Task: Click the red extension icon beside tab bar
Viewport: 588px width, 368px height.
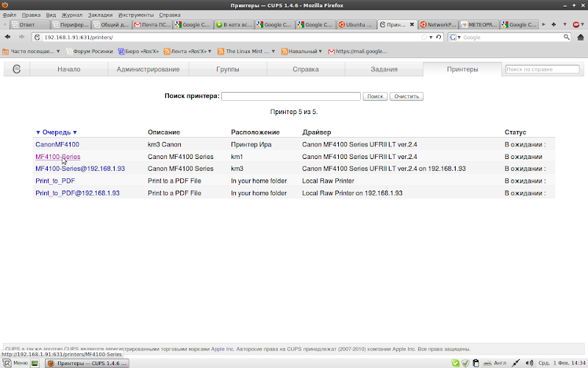Action: click(x=576, y=24)
